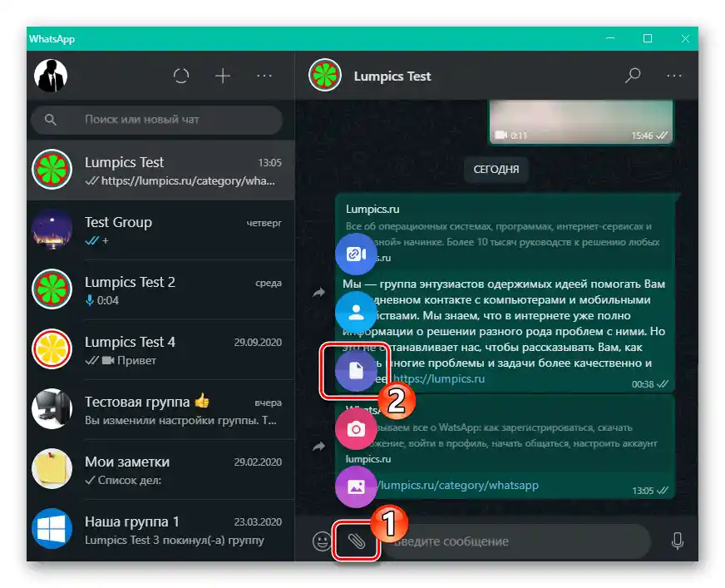This screenshot has width=725, height=588.
Task: Choose the Document attach option
Action: click(x=356, y=371)
